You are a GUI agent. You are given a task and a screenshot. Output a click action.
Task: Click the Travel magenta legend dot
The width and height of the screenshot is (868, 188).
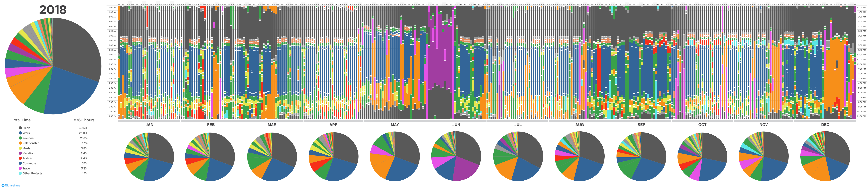pos(20,168)
